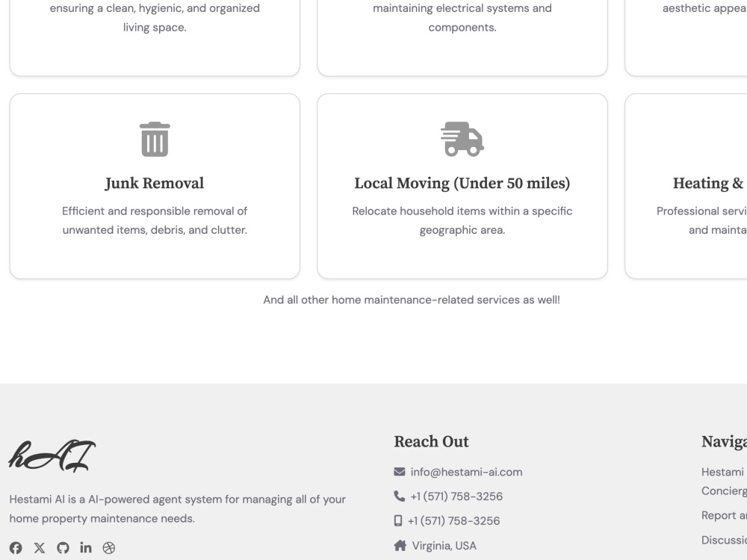Open the Dribbble social icon
The height and width of the screenshot is (560, 747).
pyautogui.click(x=108, y=547)
